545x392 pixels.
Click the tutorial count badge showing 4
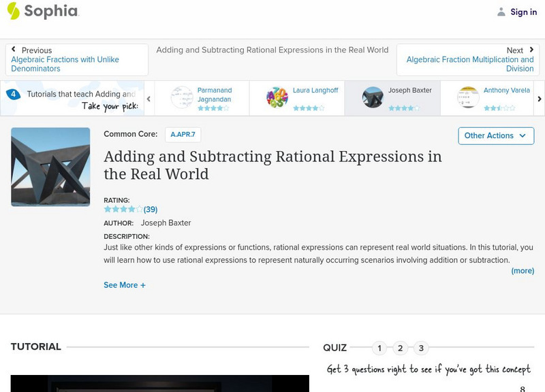13,94
